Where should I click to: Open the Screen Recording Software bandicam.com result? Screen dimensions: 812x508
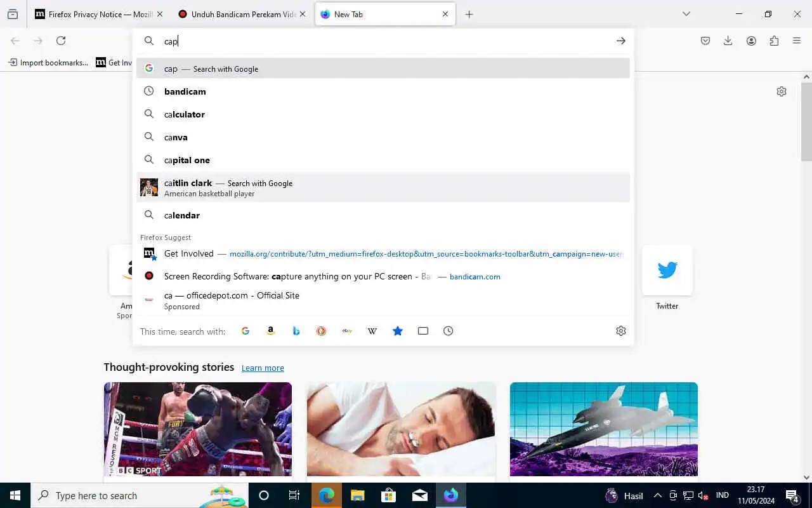click(383, 276)
